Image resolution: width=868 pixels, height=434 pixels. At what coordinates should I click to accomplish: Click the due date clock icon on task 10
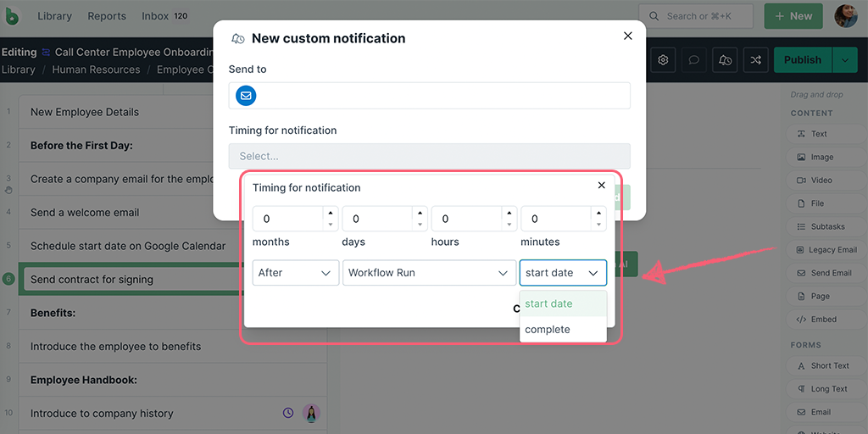click(x=288, y=414)
